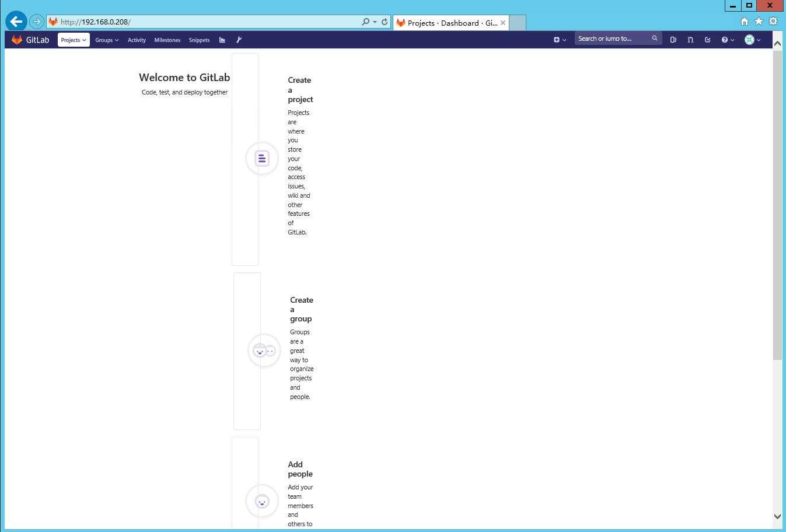Open instance statistics chart icon
Image resolution: width=786 pixels, height=532 pixels.
[x=222, y=40]
